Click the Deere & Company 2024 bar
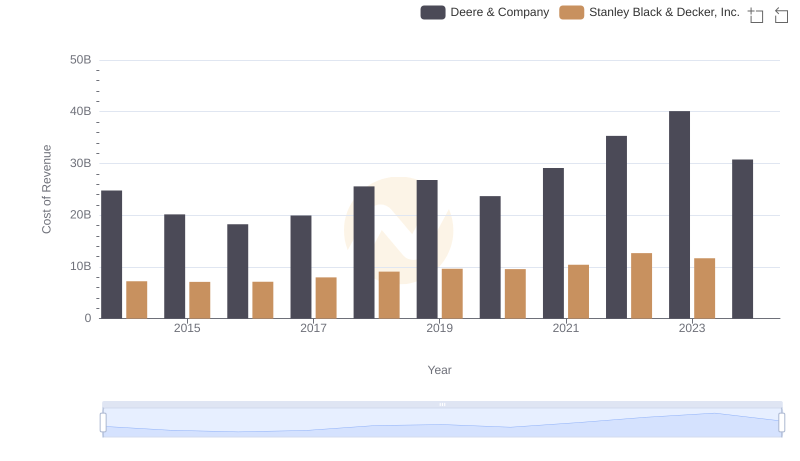The height and width of the screenshot is (461, 800). pyautogui.click(x=742, y=239)
